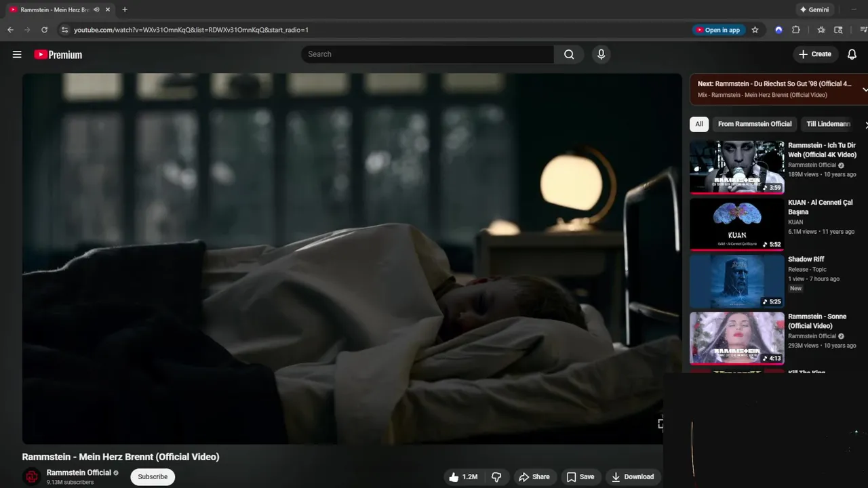Image resolution: width=868 pixels, height=488 pixels.
Task: Select the Till Lindemann chip
Action: [x=828, y=124]
